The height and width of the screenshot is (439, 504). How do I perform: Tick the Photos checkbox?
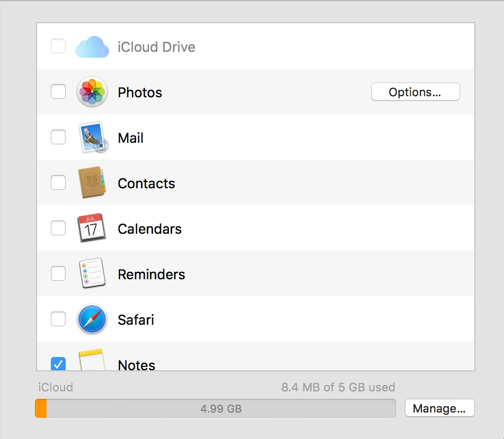58,92
